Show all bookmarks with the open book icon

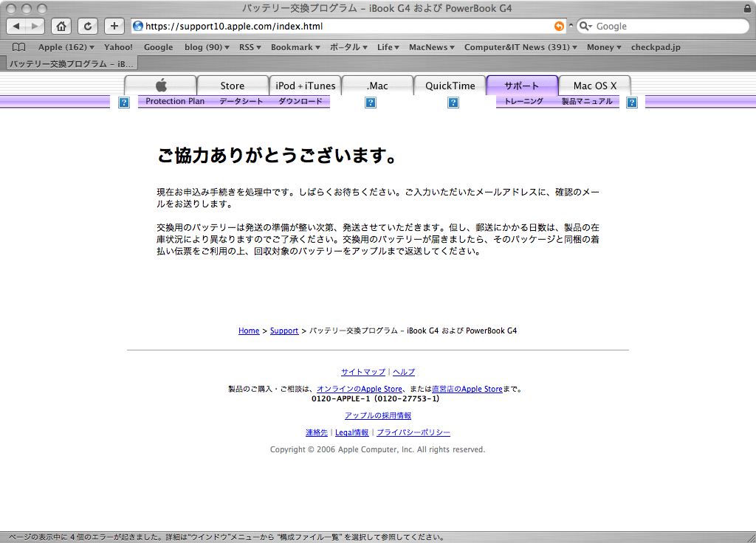tap(18, 47)
